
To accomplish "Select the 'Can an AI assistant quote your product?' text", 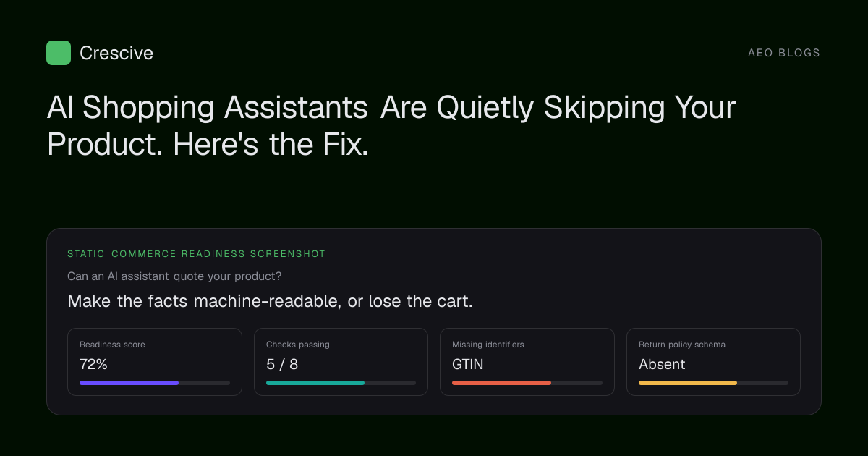I will (x=174, y=276).
